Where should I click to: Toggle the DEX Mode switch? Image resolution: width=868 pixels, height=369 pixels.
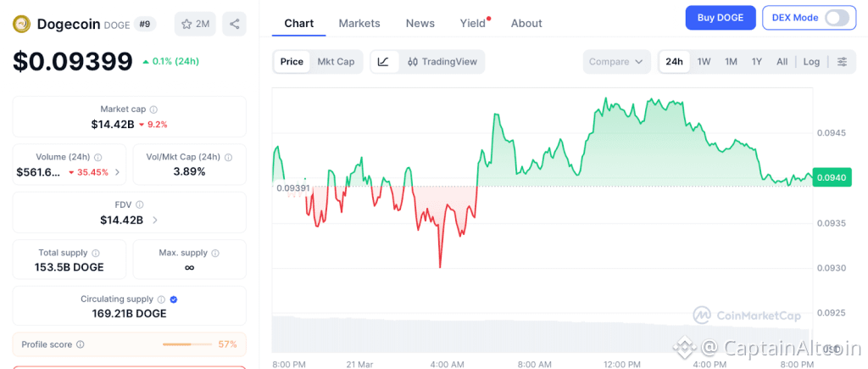point(836,18)
